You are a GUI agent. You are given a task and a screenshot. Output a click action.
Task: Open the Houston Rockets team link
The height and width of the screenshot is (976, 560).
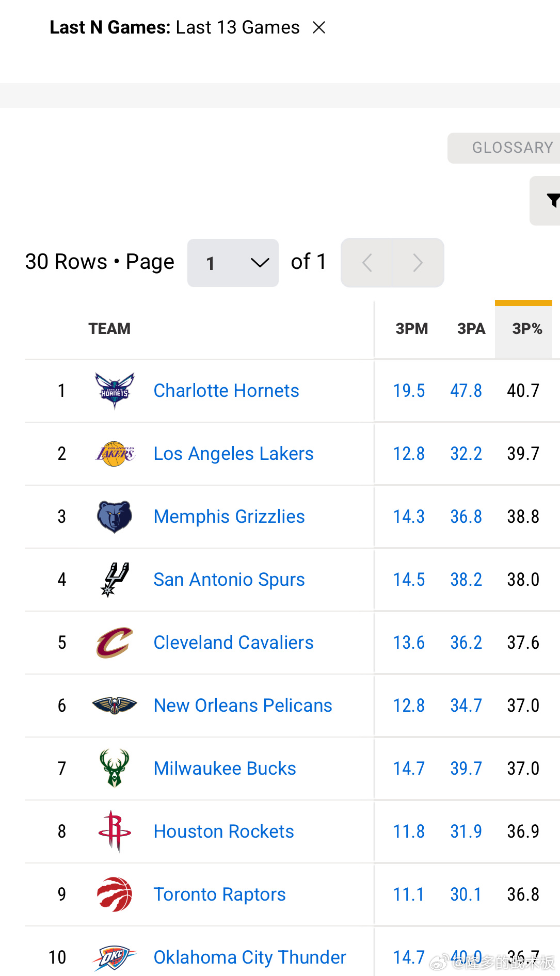(223, 831)
